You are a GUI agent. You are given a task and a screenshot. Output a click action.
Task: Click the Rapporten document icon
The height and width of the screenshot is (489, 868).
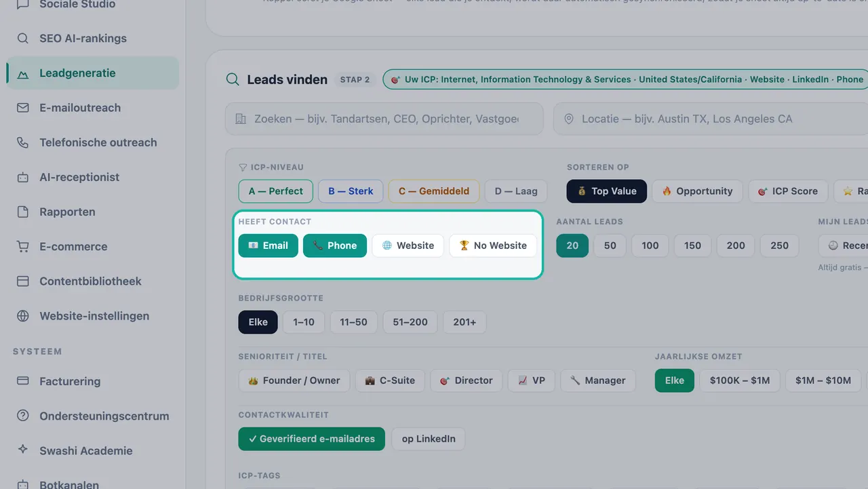(x=23, y=212)
